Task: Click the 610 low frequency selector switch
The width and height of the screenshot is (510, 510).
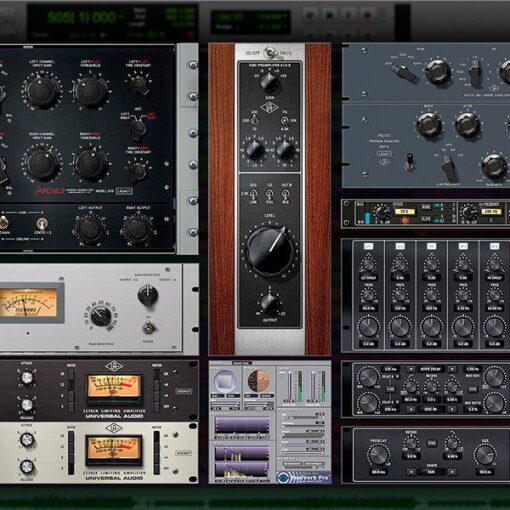Action: click(254, 120)
